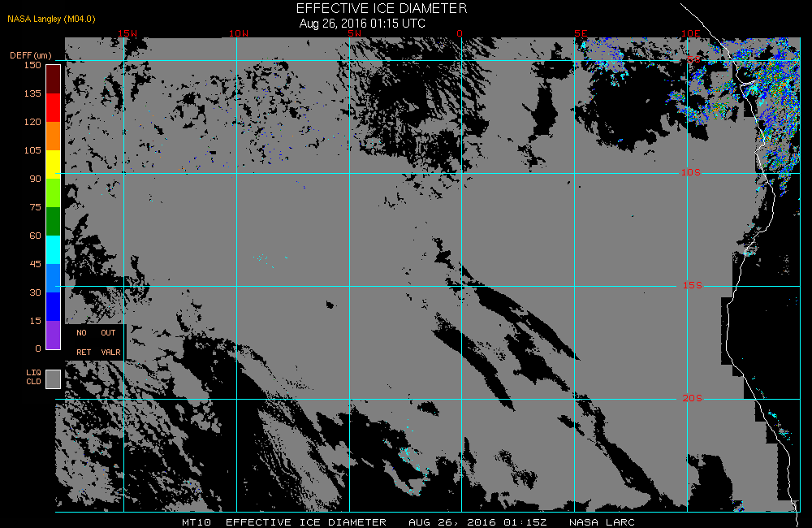Click the 10E longitude label

click(690, 33)
